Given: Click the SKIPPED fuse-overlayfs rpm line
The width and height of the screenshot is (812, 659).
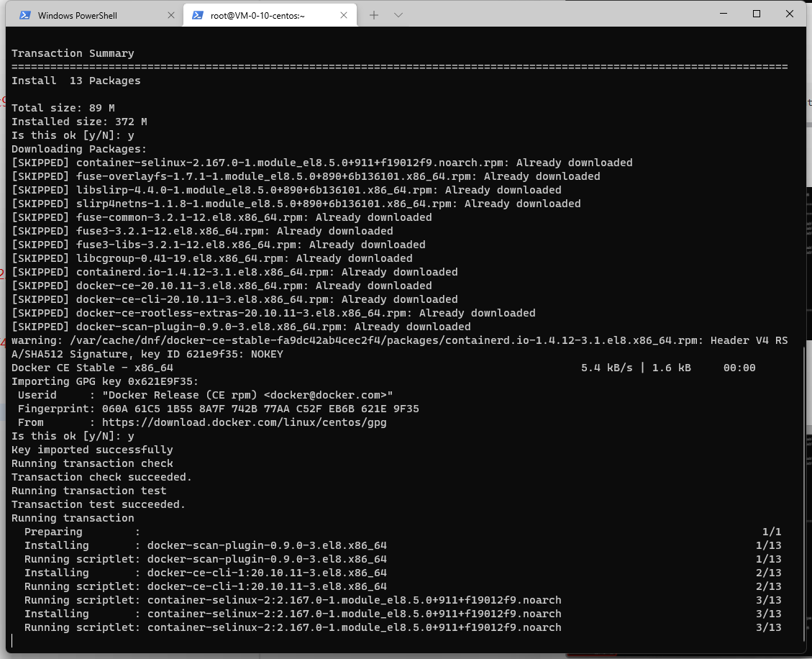Looking at the screenshot, I should (306, 177).
